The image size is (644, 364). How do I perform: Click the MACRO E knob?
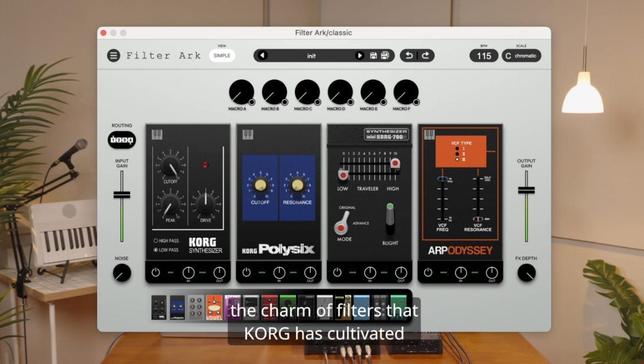(x=373, y=92)
